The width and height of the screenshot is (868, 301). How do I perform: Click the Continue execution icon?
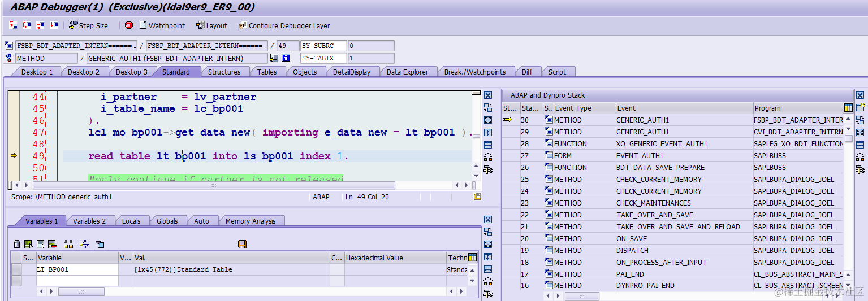tap(54, 25)
